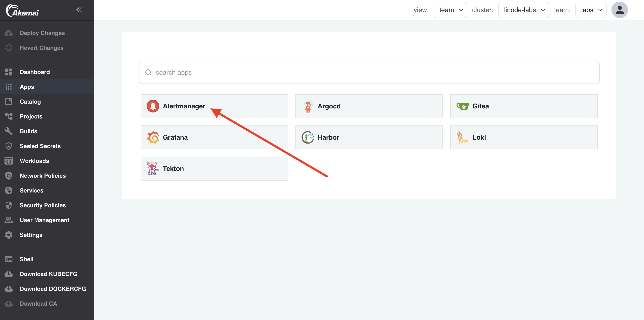Open Settings from sidebar

coord(47,235)
